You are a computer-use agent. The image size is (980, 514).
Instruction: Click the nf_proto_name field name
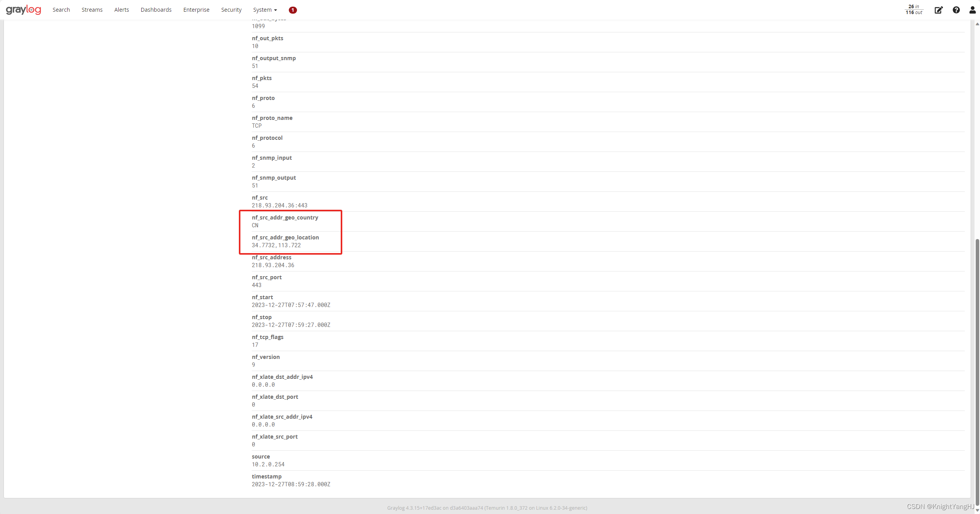(x=272, y=118)
